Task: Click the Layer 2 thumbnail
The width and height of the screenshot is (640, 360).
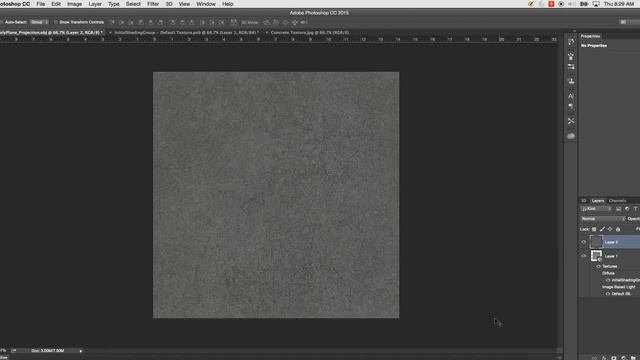Action: coord(596,242)
